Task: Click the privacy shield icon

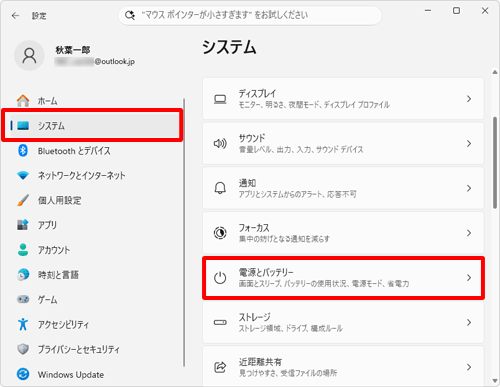Action: pyautogui.click(x=23, y=349)
